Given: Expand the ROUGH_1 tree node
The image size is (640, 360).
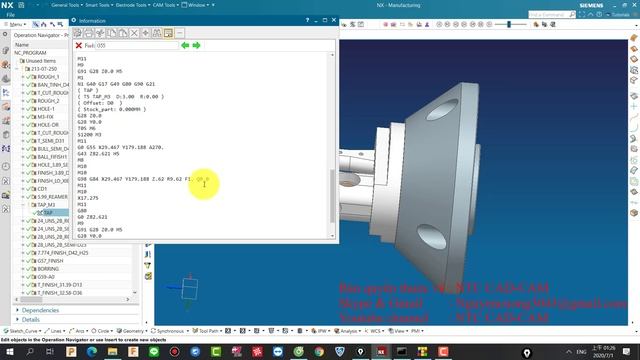Looking at the screenshot, I should 23,77.
